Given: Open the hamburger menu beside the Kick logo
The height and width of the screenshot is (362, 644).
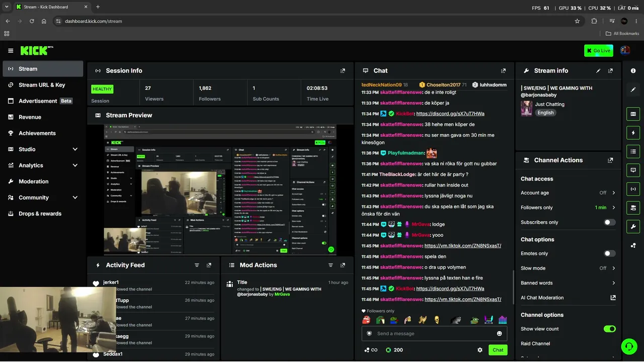Looking at the screenshot, I should point(11,51).
